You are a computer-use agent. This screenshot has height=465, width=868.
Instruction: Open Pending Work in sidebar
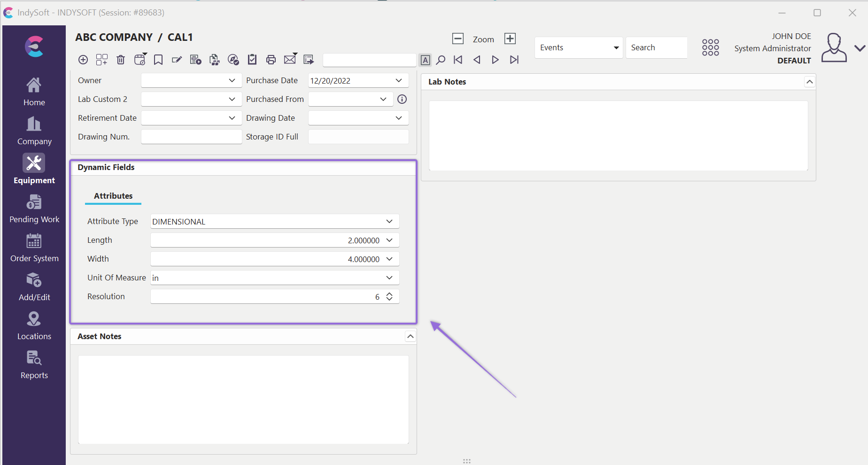click(x=34, y=209)
